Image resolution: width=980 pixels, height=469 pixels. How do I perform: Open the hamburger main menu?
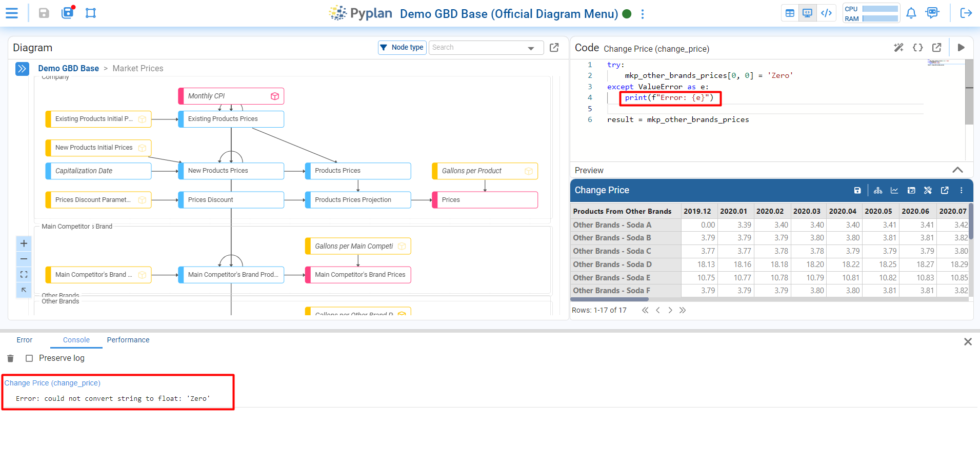pyautogui.click(x=11, y=13)
